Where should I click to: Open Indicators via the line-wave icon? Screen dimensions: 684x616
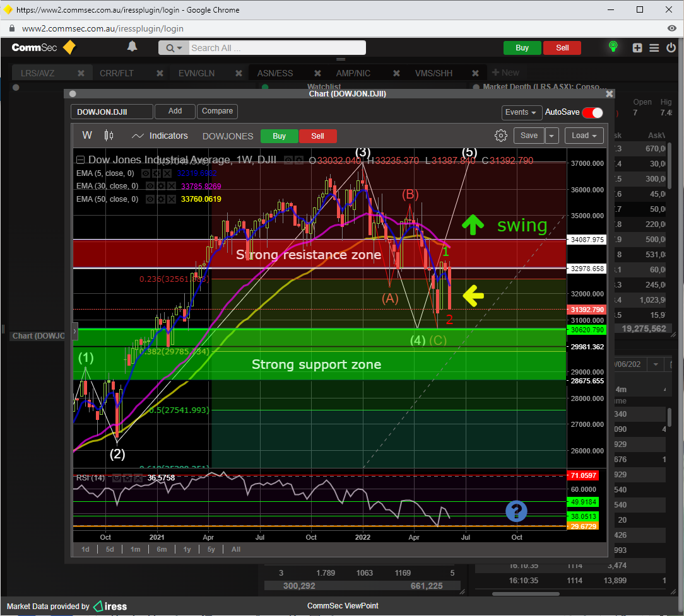coord(138,136)
